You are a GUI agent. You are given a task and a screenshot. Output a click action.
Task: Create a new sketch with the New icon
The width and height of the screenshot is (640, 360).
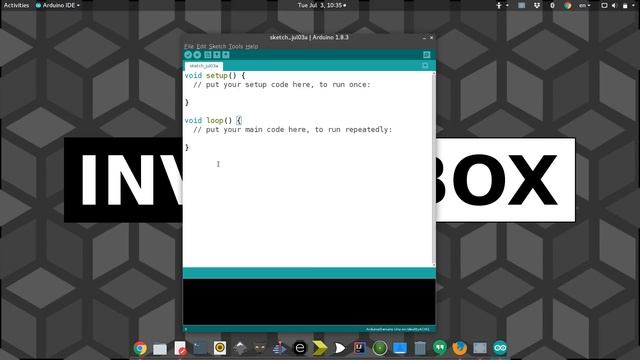click(x=208, y=55)
